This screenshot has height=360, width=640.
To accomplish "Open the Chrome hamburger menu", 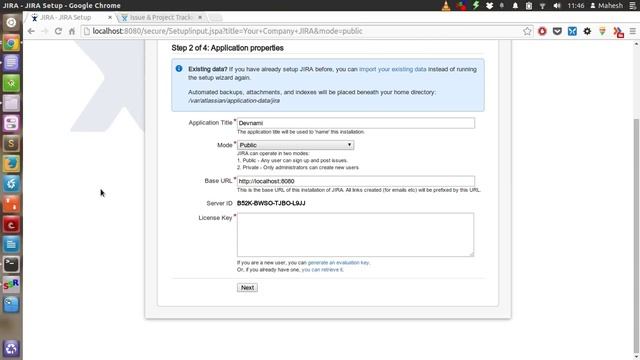I will pyautogui.click(x=633, y=31).
